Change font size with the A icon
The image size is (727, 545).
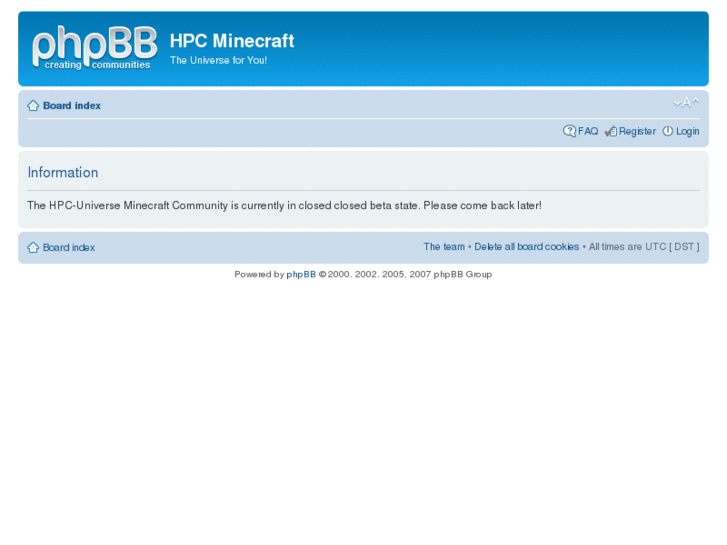(686, 103)
